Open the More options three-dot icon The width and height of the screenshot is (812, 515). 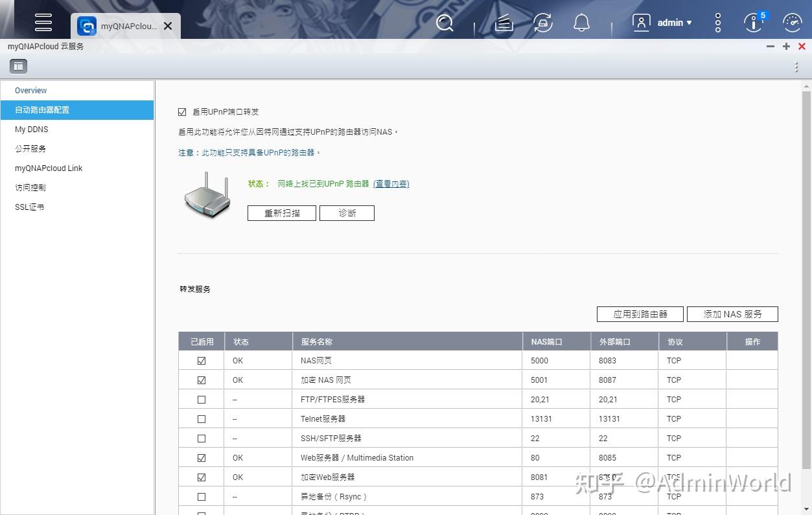(717, 22)
